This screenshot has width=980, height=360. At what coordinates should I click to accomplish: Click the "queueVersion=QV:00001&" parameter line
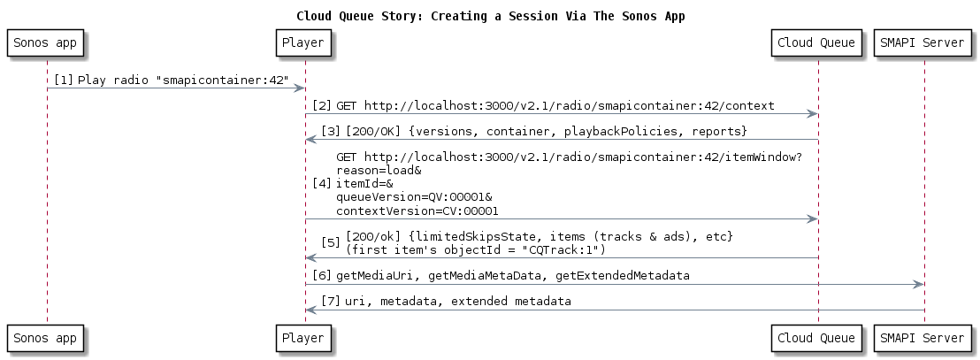[x=408, y=197]
